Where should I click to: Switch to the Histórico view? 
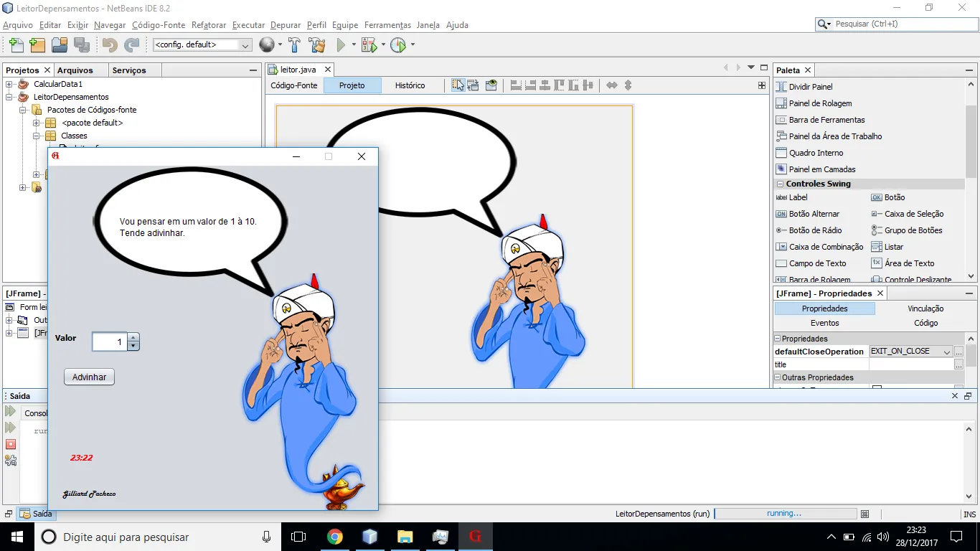pyautogui.click(x=410, y=85)
